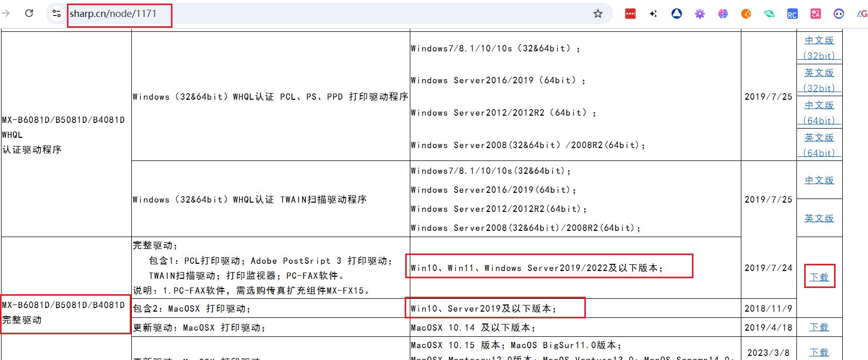This screenshot has height=360, width=868.
Task: Open the purple gear extension
Action: click(700, 14)
